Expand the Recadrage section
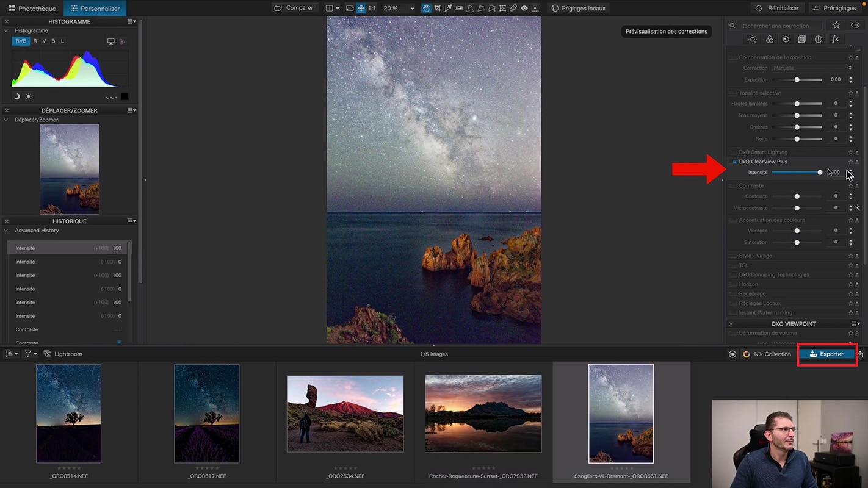The image size is (868, 488). (752, 294)
